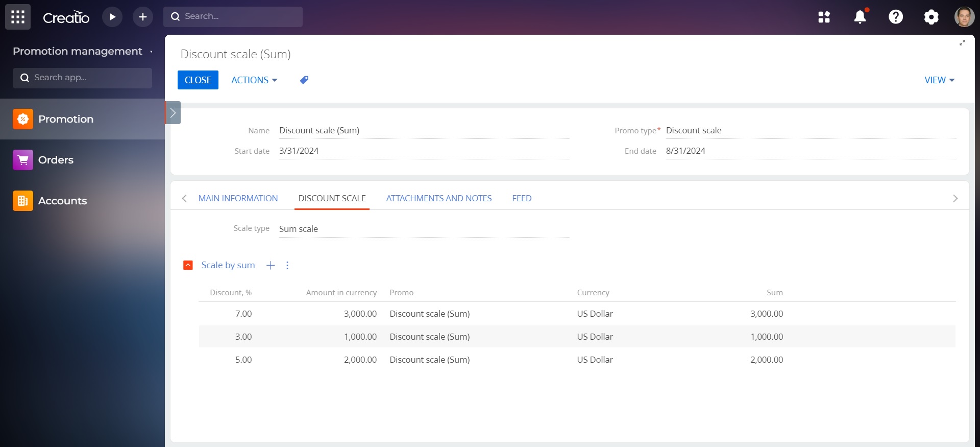Click the 1,000.00 amount in currency cell

(360, 337)
